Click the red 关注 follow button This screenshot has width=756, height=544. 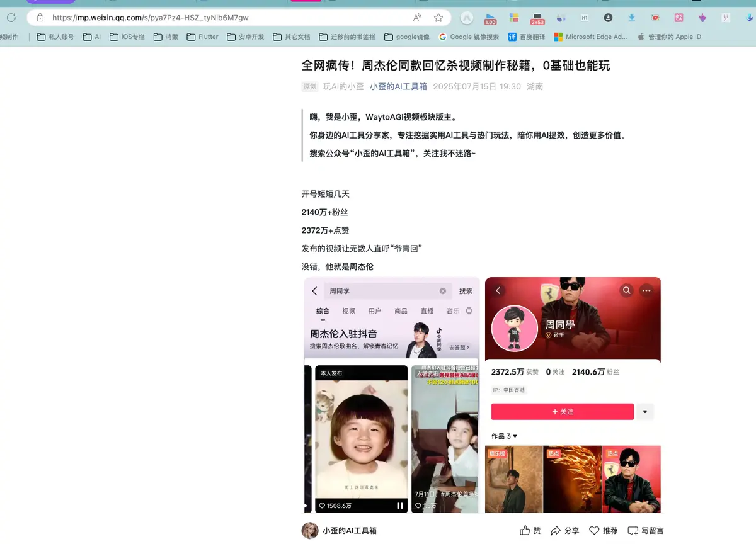coord(563,411)
